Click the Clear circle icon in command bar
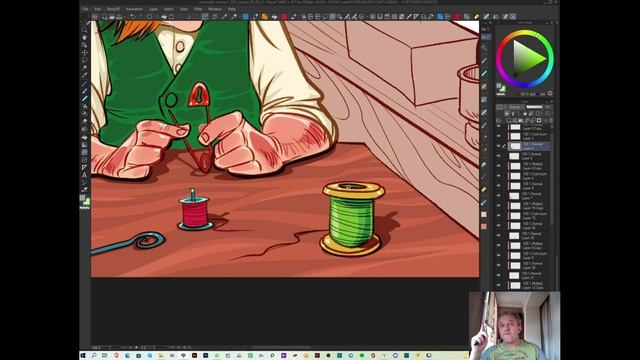Screen dimensions: 640x360 (x=150, y=17)
